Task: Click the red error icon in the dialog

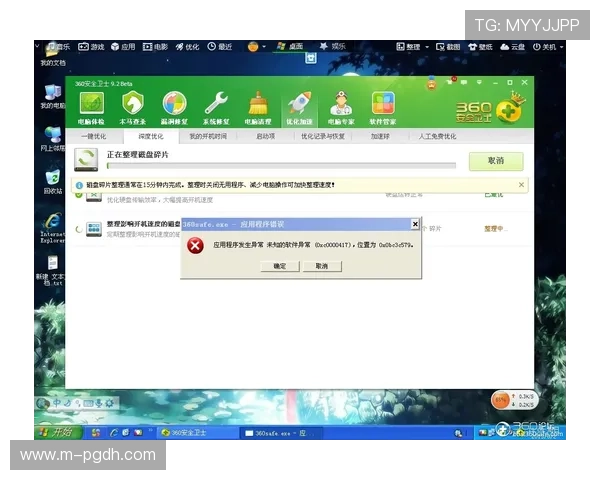Action: pos(195,245)
